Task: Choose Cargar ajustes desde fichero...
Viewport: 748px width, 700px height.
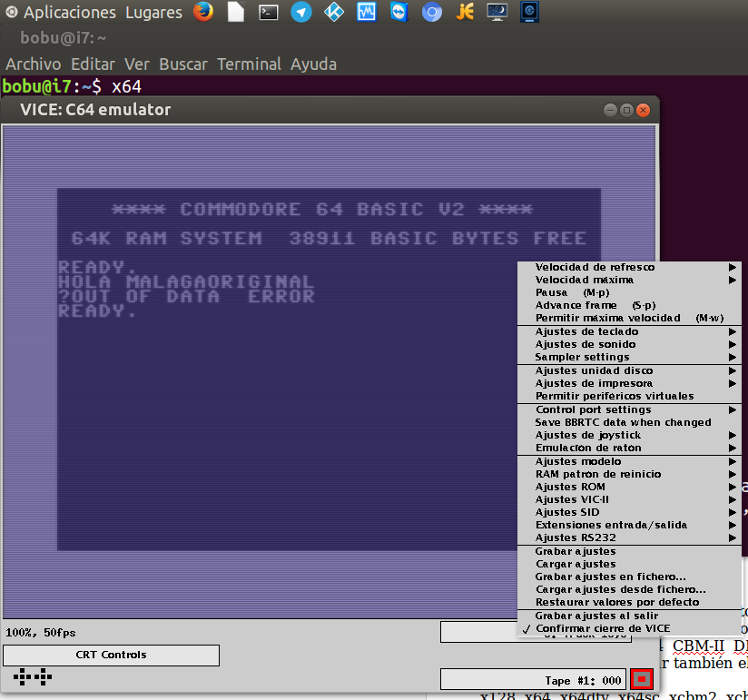Action: (x=629, y=589)
